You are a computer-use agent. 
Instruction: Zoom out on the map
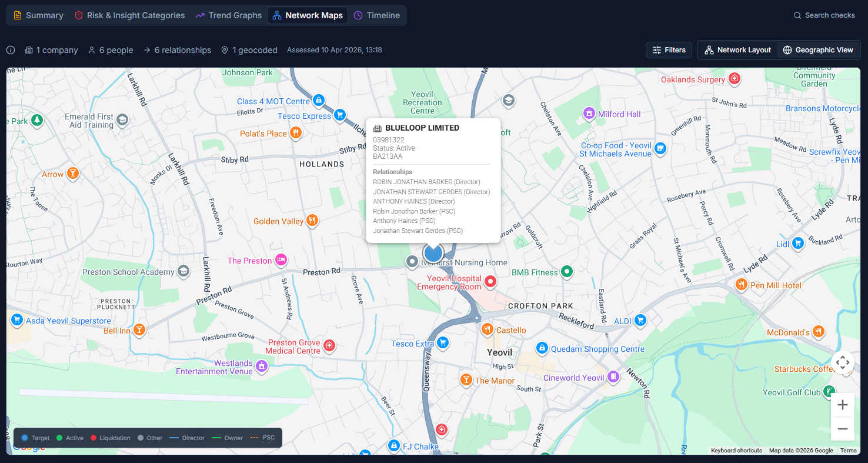842,429
